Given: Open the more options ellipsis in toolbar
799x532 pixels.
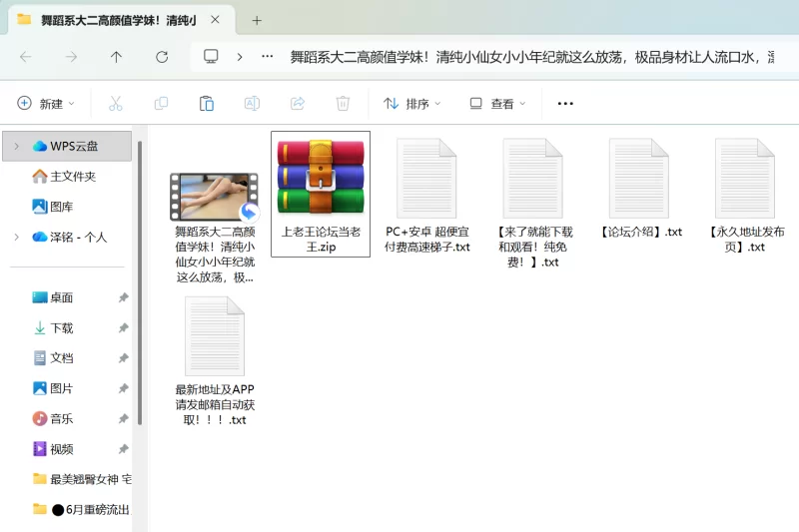Looking at the screenshot, I should pyautogui.click(x=565, y=103).
